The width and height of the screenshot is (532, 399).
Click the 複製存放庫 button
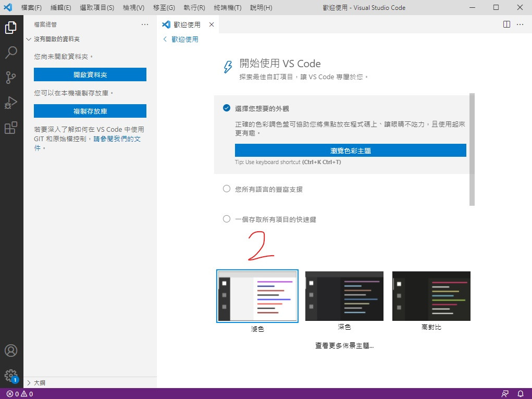tap(90, 111)
